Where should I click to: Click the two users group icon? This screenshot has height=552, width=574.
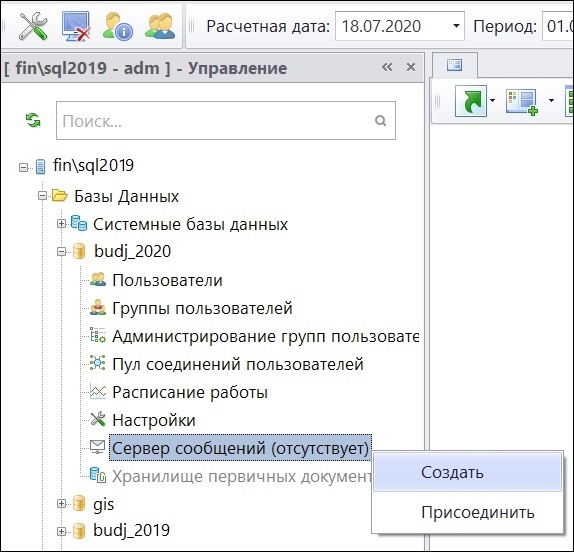coord(160,26)
